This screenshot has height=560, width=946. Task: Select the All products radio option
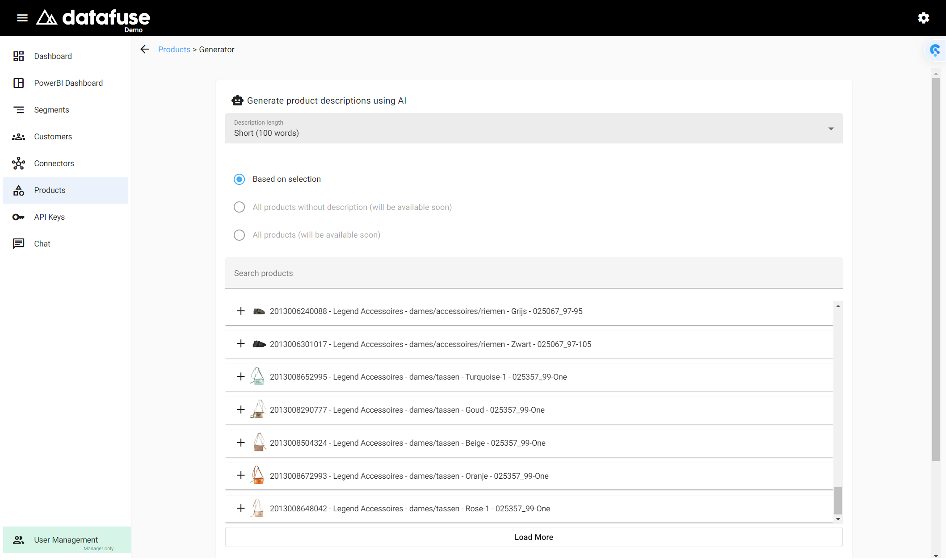tap(240, 235)
